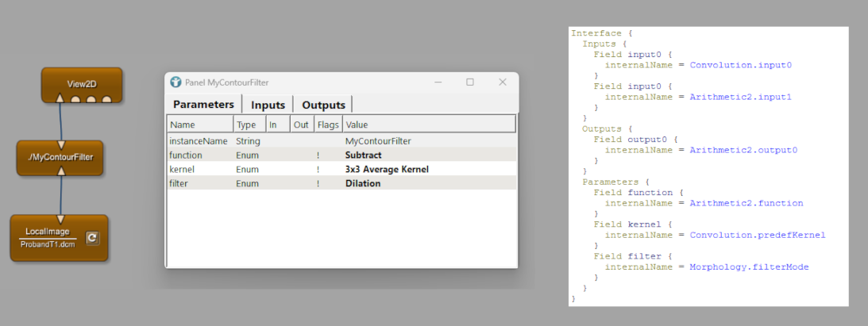
Task: Sort by the Name column header
Action: pos(199,125)
